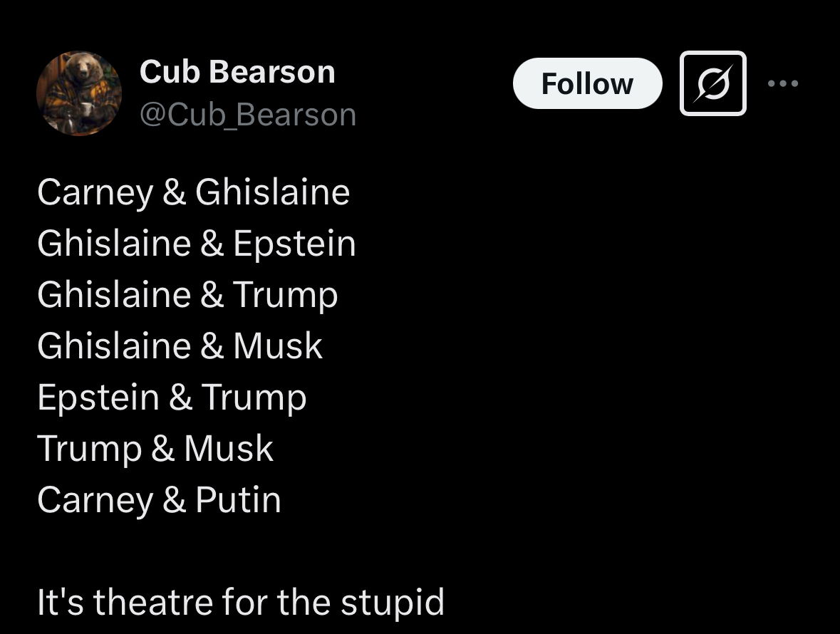This screenshot has width=840, height=634.
Task: Click the word 'theatre' in the post
Action: pos(153,602)
